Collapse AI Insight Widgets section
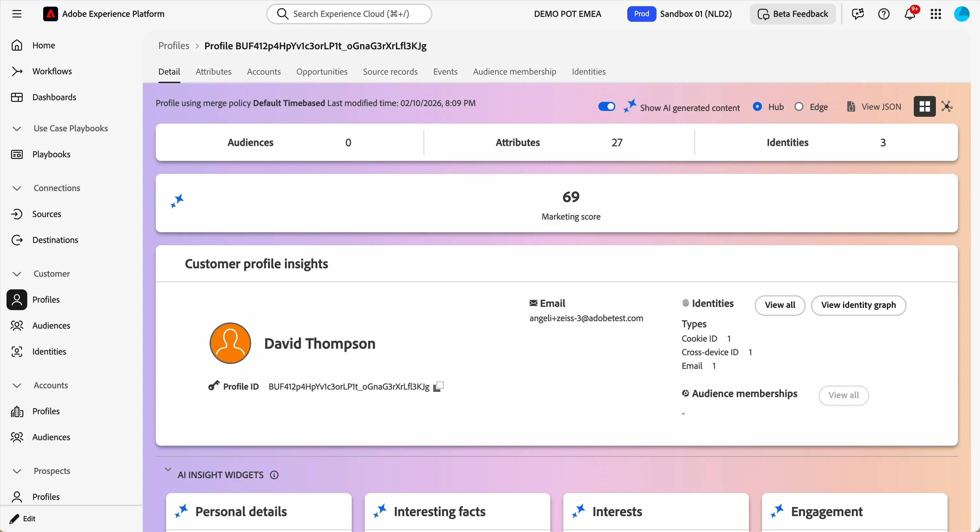 pos(168,469)
